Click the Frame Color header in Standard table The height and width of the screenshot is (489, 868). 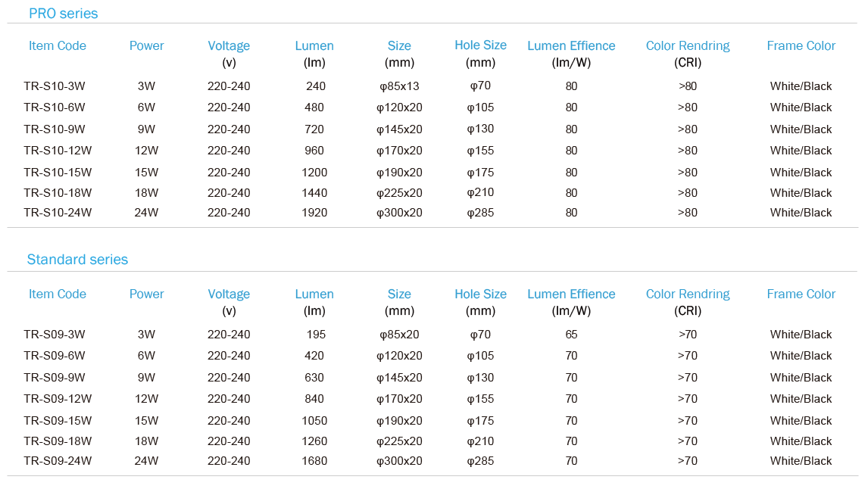pos(801,294)
